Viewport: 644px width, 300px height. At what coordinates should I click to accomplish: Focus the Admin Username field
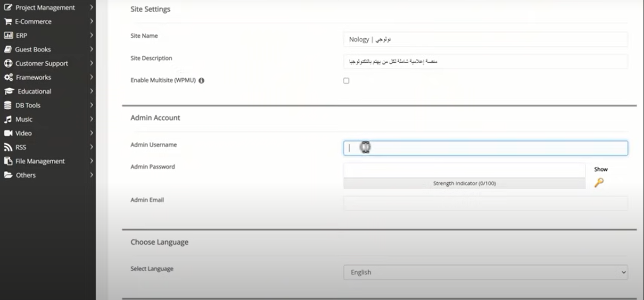(486, 148)
